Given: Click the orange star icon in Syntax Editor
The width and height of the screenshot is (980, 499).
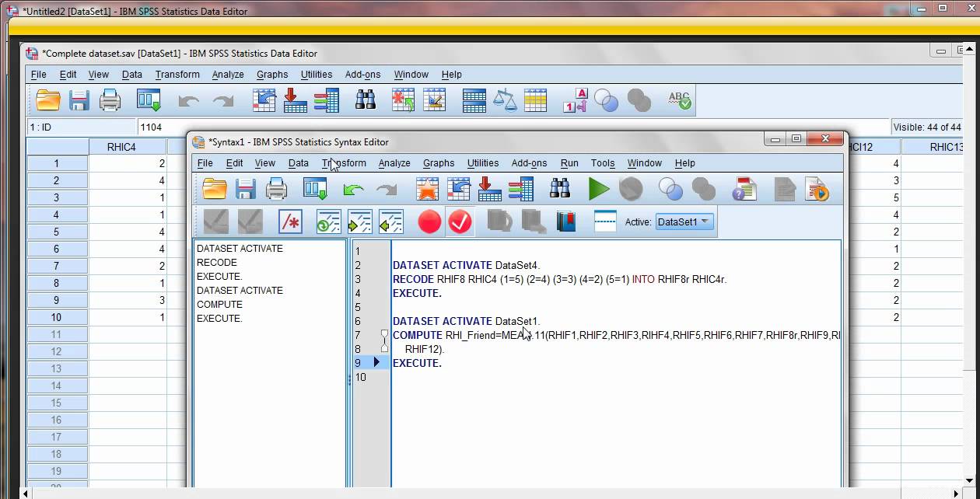Looking at the screenshot, I should coord(427,189).
